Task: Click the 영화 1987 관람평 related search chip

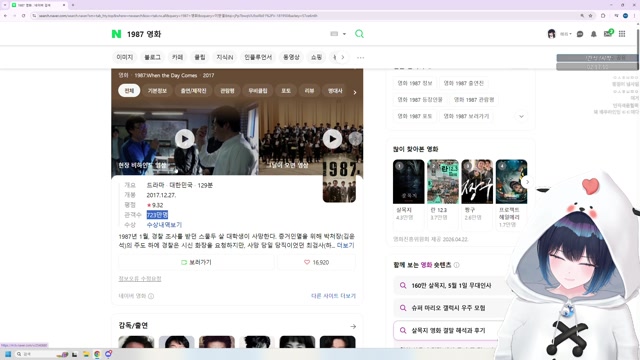Action: [x=473, y=99]
